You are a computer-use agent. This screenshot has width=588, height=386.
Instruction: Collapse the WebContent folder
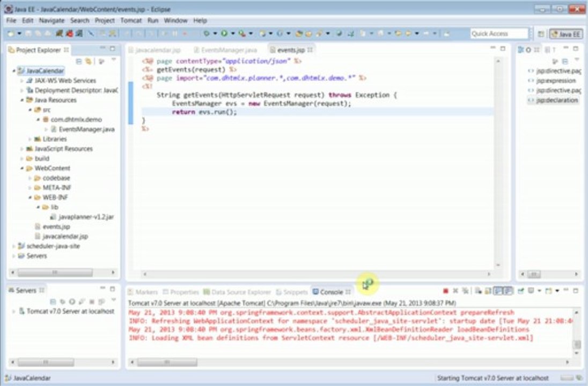coord(22,168)
